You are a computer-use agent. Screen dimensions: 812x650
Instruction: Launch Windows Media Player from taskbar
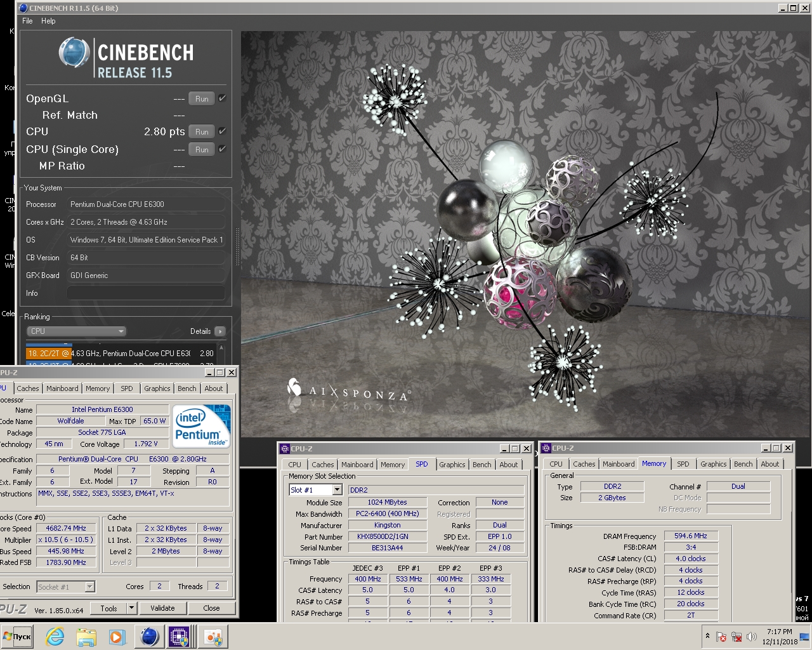coord(117,637)
